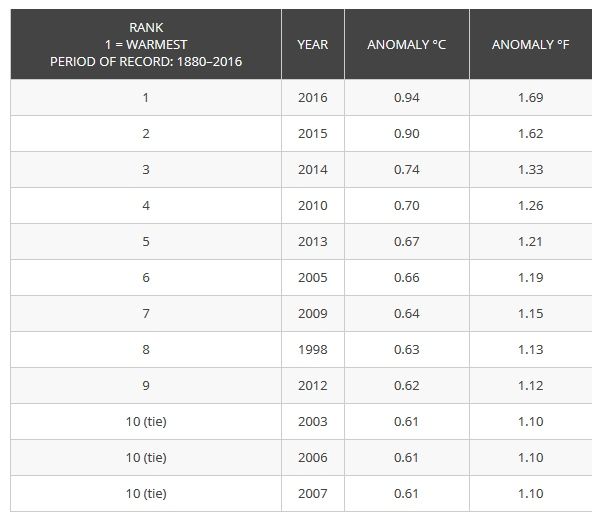
Task: Select the 2005 year cell
Action: pyautogui.click(x=313, y=278)
